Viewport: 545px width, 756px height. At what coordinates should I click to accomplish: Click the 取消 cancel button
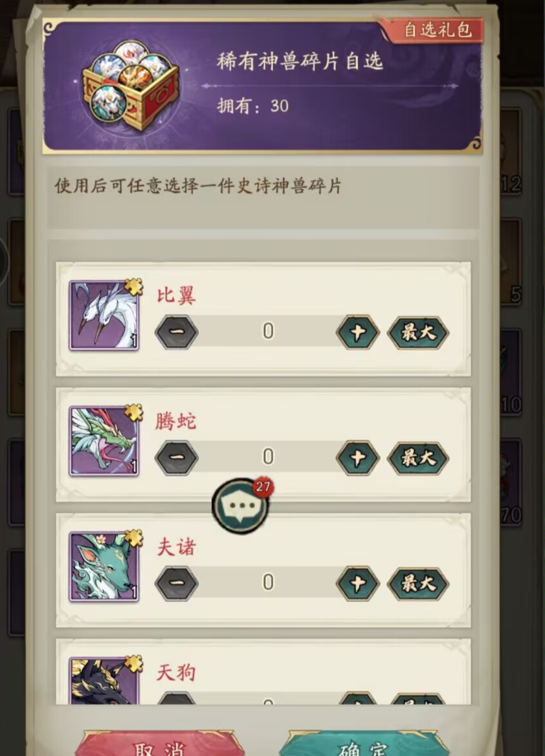tap(159, 744)
